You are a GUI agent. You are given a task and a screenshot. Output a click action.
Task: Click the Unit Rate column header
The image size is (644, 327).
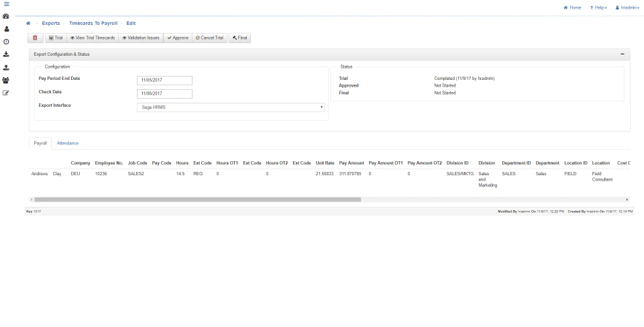(x=325, y=163)
